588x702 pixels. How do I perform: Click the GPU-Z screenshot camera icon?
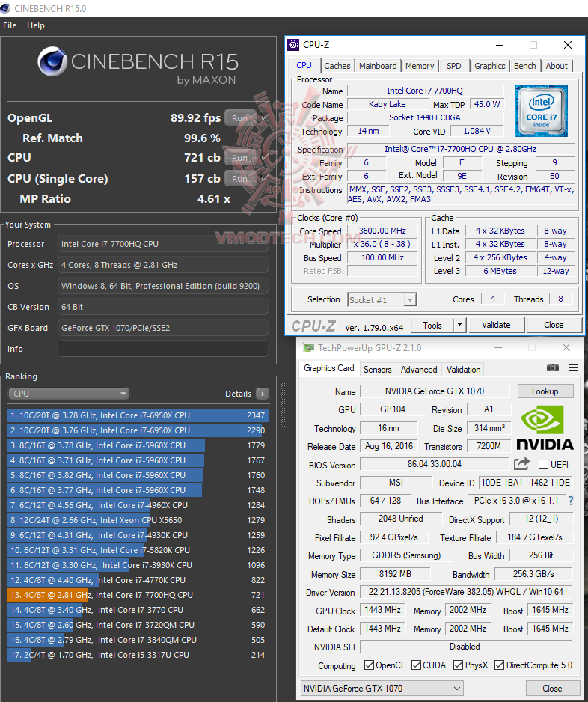553,367
